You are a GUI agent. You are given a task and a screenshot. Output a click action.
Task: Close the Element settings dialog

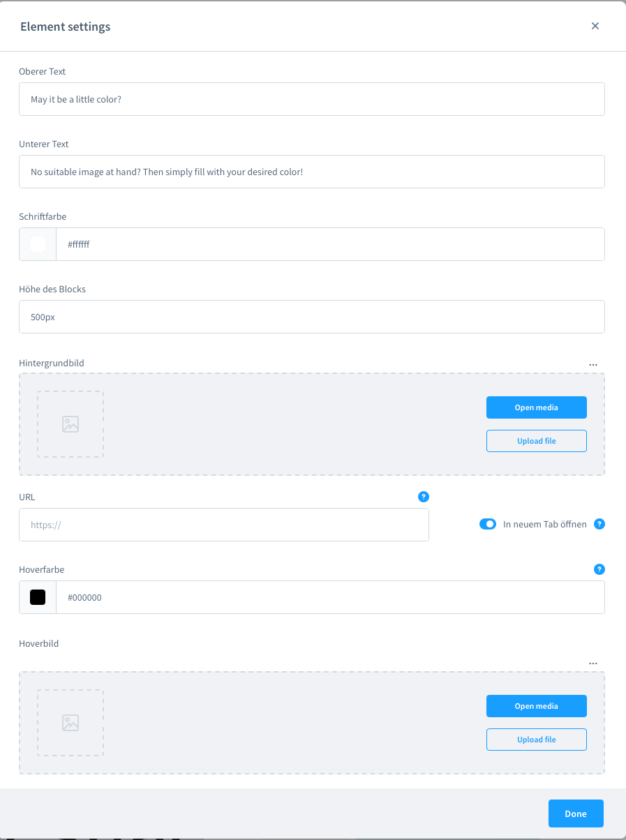pos(595,26)
